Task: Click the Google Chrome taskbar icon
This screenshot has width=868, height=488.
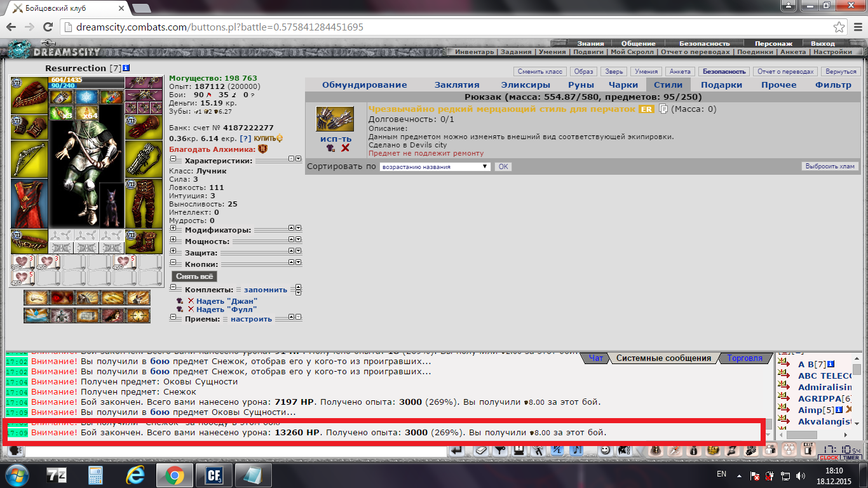Action: click(x=174, y=475)
